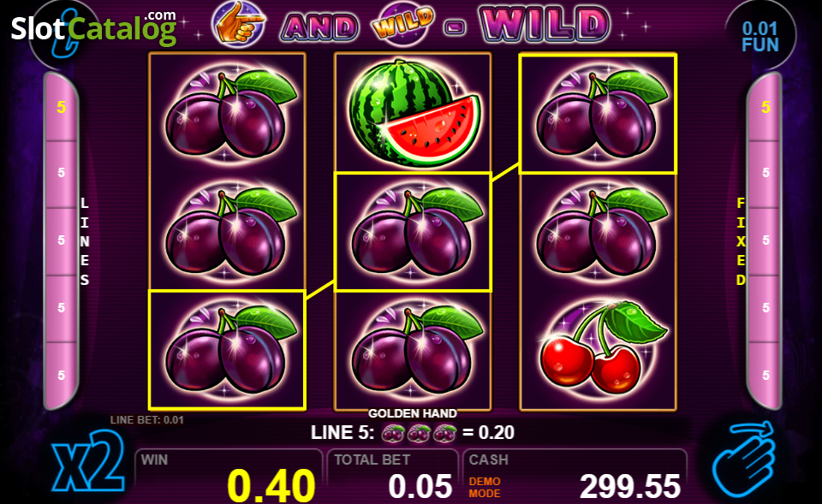Image resolution: width=822 pixels, height=504 pixels.
Task: Click the LINE 5 win summary text
Action: pos(413,432)
